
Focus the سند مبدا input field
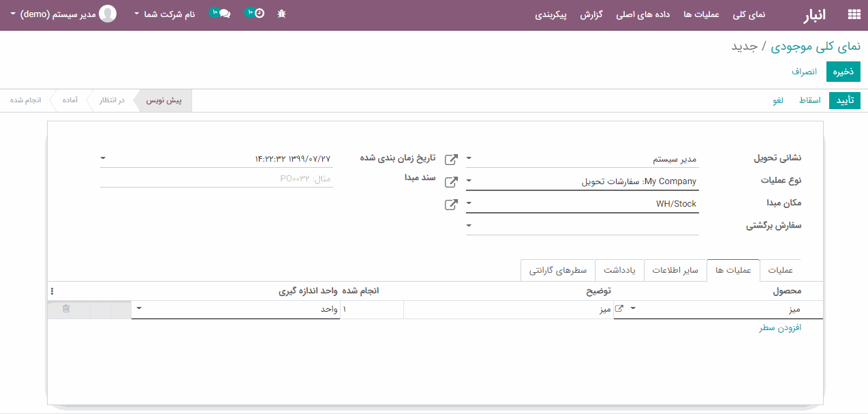click(x=216, y=179)
